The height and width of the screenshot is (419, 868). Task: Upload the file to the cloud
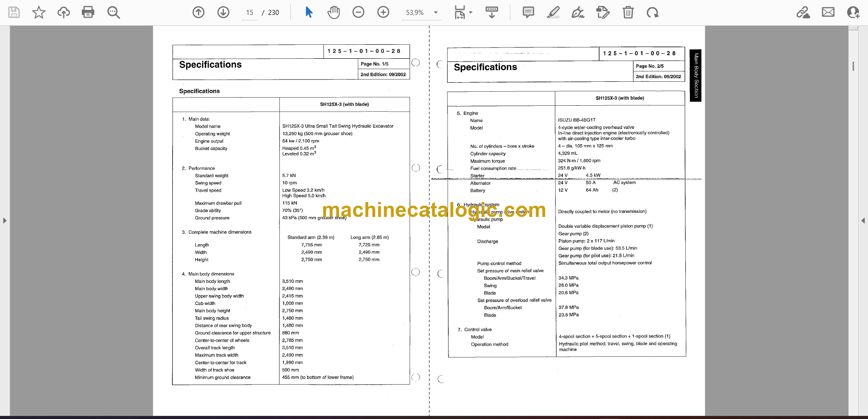pyautogui.click(x=64, y=12)
